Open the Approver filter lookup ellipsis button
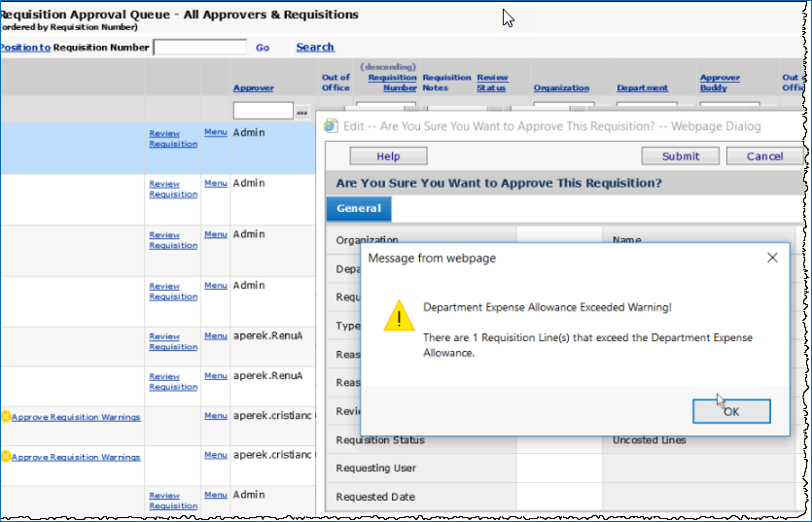Viewport: 812px width, 522px height. point(301,111)
